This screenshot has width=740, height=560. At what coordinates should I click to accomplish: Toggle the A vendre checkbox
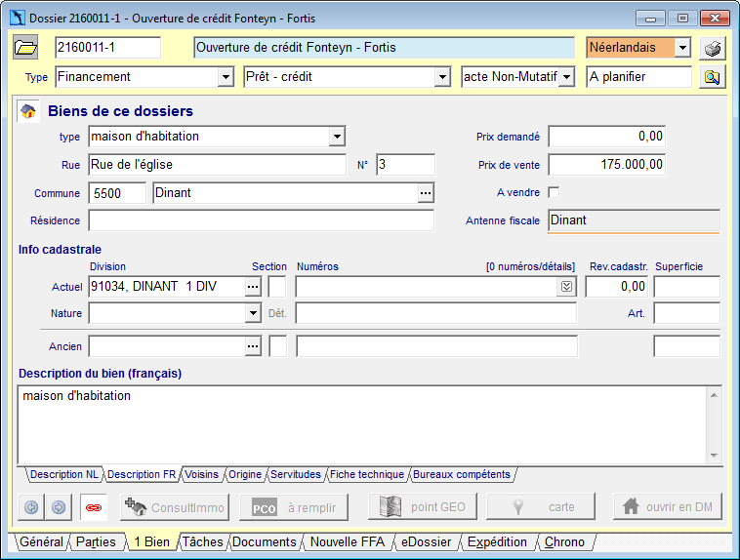pyautogui.click(x=554, y=192)
